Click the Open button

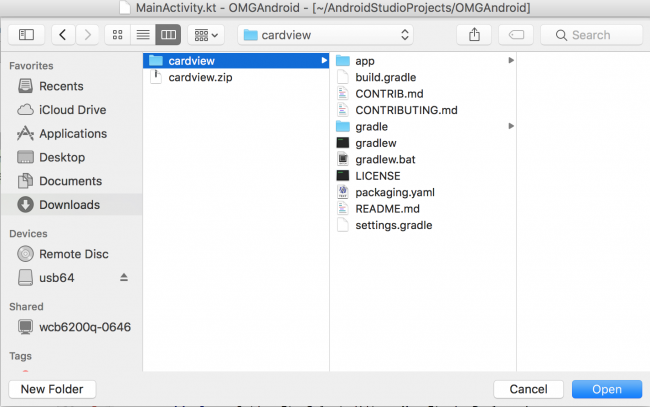[607, 389]
